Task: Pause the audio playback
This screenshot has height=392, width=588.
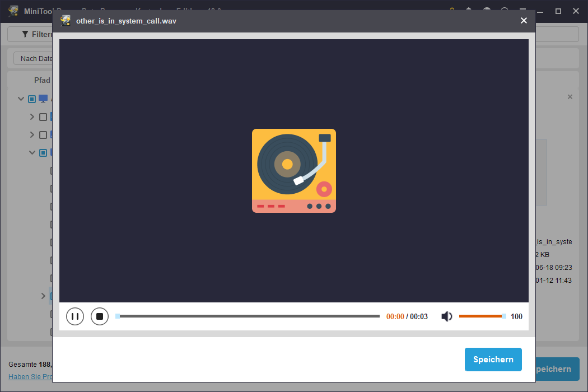Action: pos(75,316)
